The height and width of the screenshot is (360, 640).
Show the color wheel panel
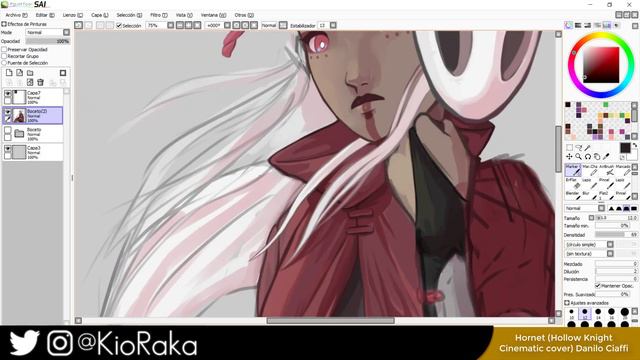point(569,25)
